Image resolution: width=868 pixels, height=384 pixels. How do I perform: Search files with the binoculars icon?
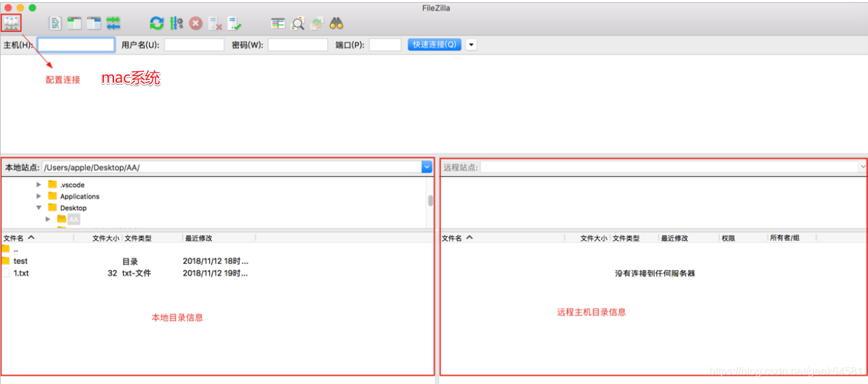(336, 23)
